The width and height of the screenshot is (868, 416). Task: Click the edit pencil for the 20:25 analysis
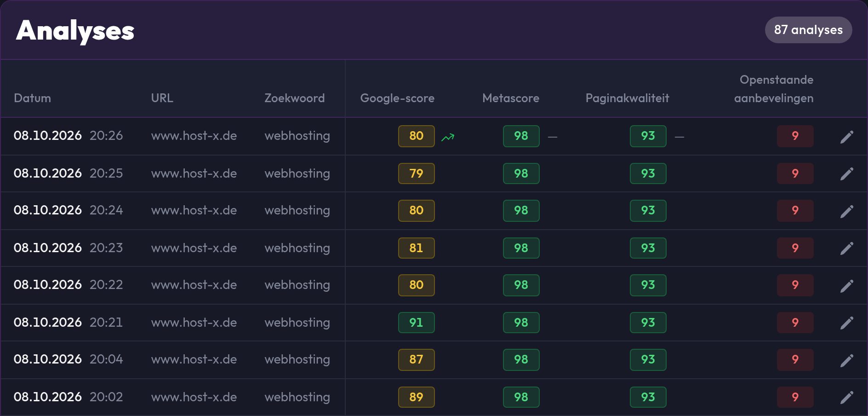(x=847, y=174)
